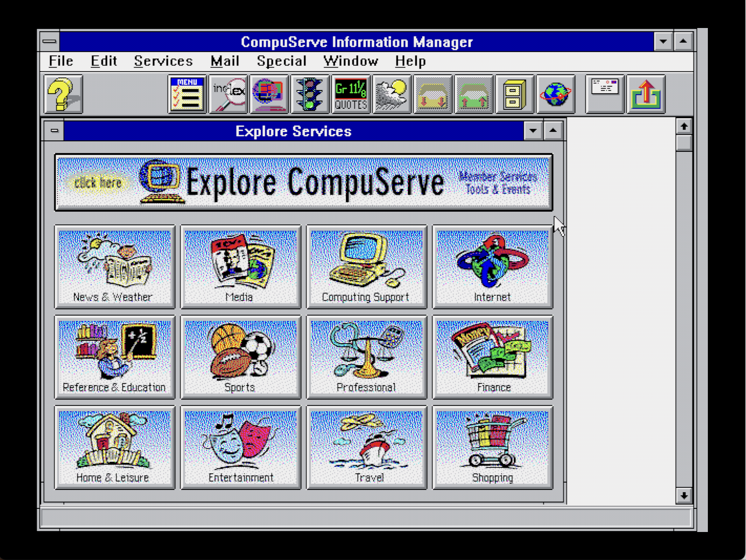The height and width of the screenshot is (560, 746).
Task: Click the Out Basket icon with up arrows
Action: (474, 94)
